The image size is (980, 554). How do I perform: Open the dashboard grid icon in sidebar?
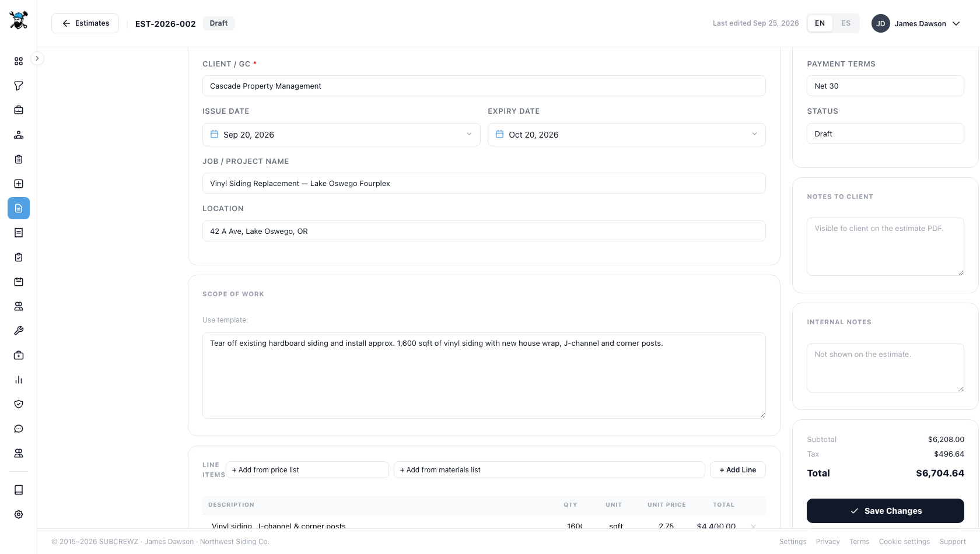pyautogui.click(x=19, y=61)
